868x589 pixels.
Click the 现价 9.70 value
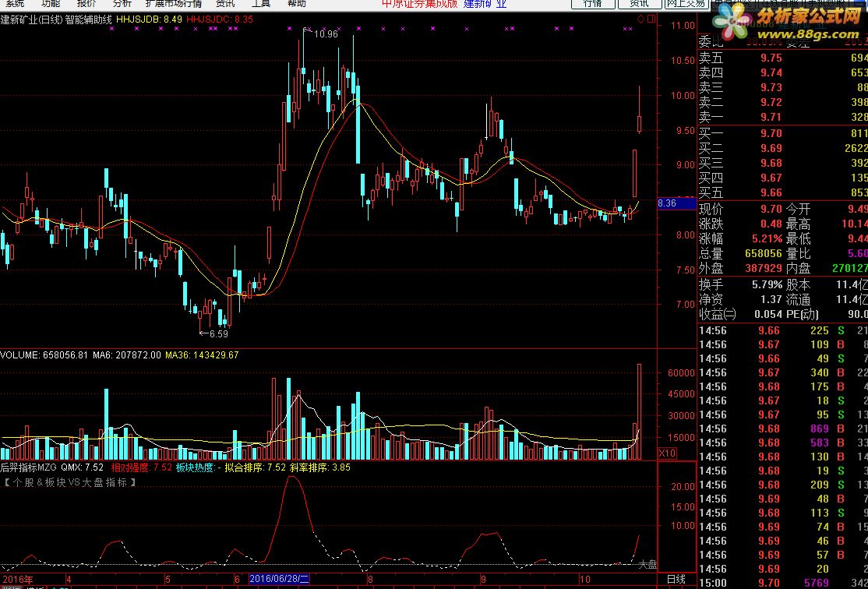coord(770,210)
